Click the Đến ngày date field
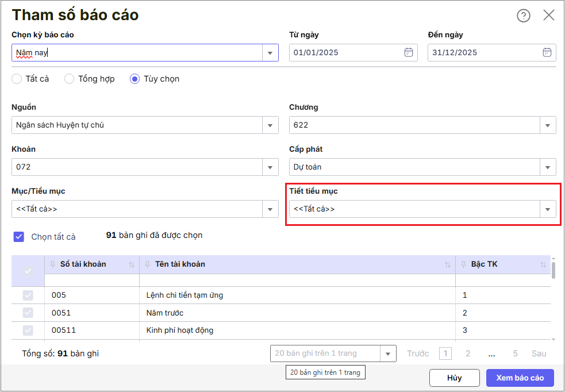The height and width of the screenshot is (392, 565). 492,53
